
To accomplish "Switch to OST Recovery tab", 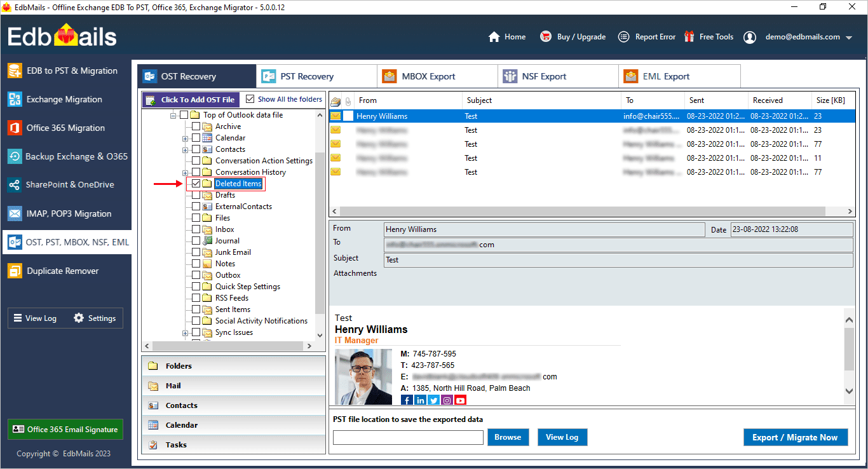I will [197, 76].
